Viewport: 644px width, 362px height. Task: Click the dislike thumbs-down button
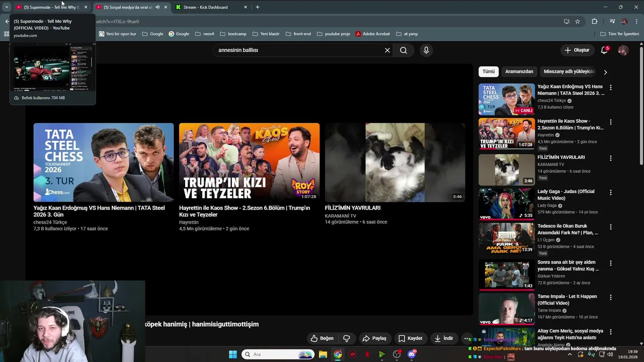tap(346, 338)
